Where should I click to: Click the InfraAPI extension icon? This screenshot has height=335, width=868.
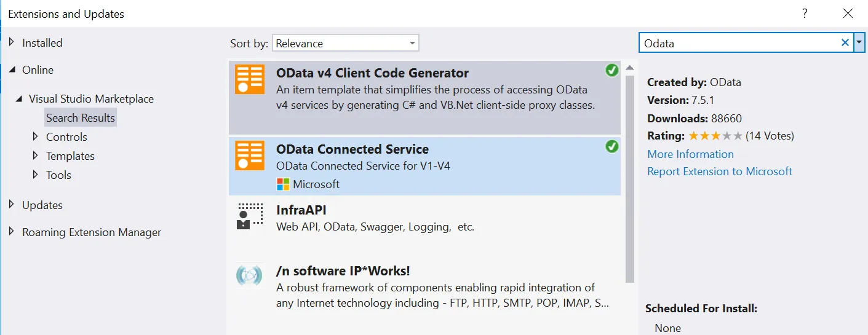click(x=249, y=216)
